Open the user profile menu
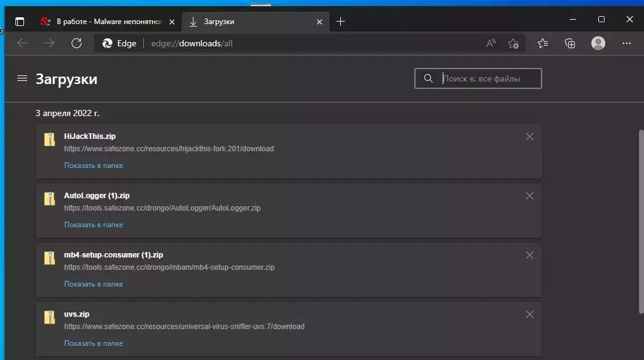 [598, 43]
